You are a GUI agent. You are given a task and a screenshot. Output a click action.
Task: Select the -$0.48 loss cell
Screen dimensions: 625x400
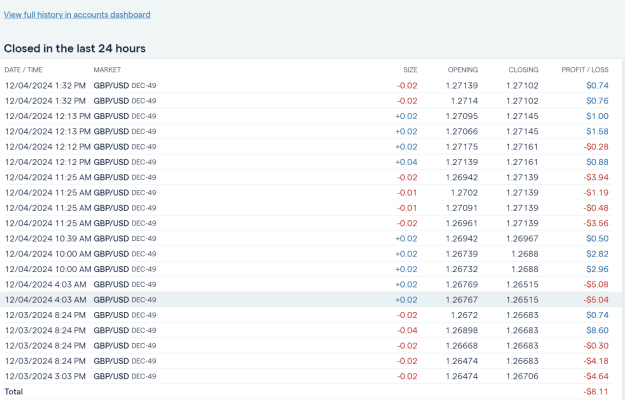click(x=596, y=208)
